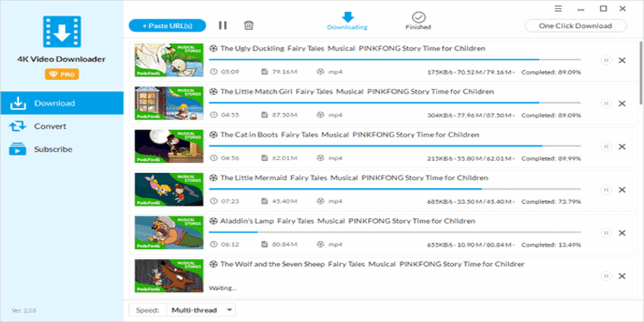The width and height of the screenshot is (644, 322).
Task: Pause The Wolf and the Seven Sheep item
Action: click(x=605, y=276)
